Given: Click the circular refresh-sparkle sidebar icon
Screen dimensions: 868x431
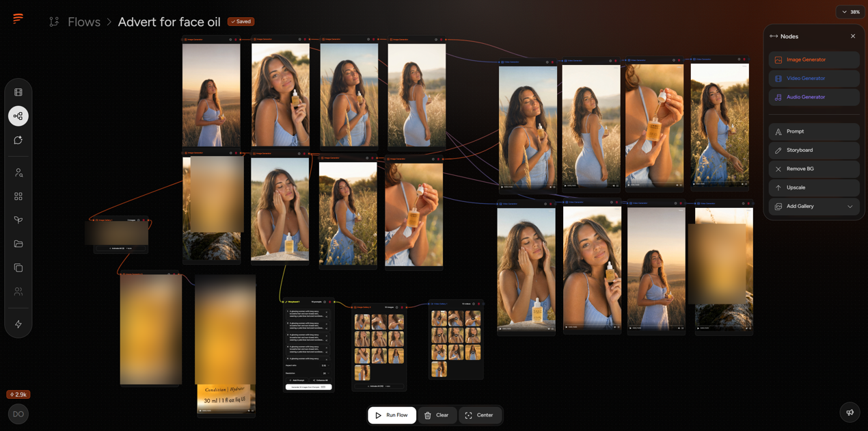Looking at the screenshot, I should (18, 140).
